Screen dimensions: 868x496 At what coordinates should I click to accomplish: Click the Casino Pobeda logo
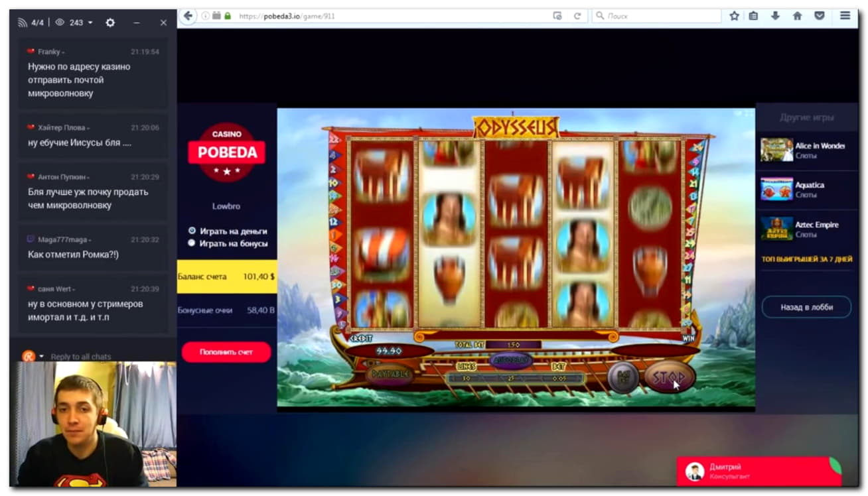227,153
